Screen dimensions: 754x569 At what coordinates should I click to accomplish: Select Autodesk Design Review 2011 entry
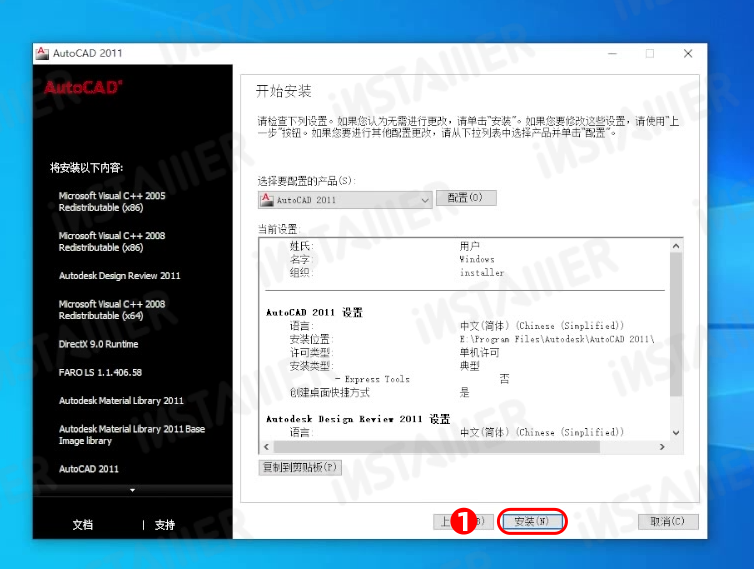(119, 276)
